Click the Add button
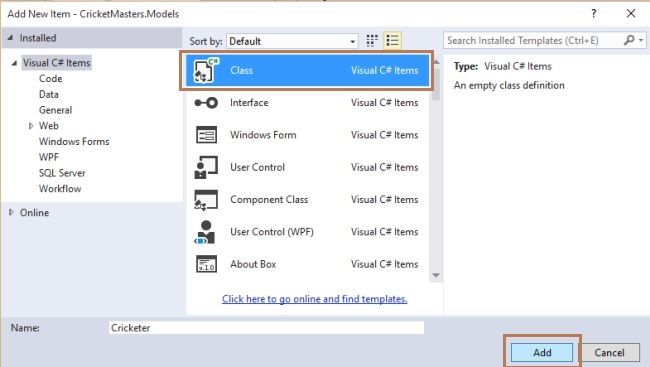 click(542, 352)
